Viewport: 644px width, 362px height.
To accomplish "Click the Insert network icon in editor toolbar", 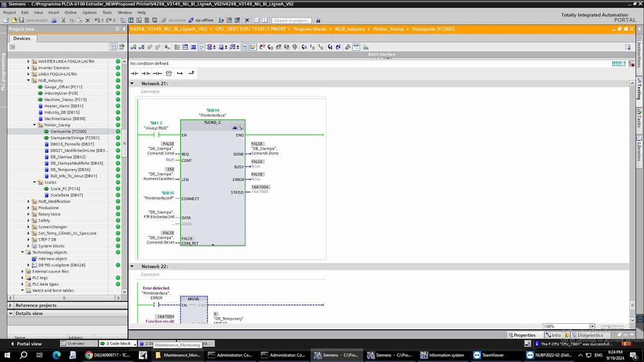I will coord(133,47).
